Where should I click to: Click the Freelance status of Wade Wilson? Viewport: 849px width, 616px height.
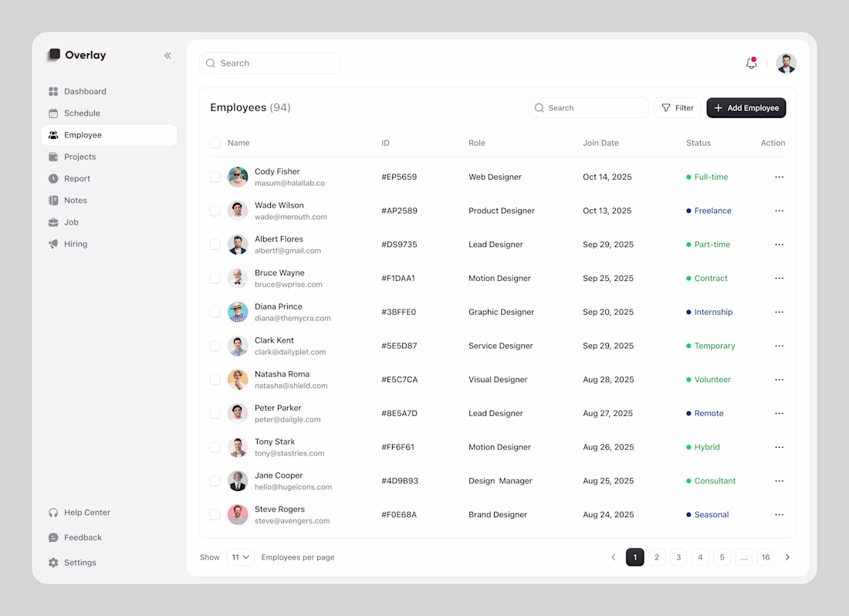709,211
